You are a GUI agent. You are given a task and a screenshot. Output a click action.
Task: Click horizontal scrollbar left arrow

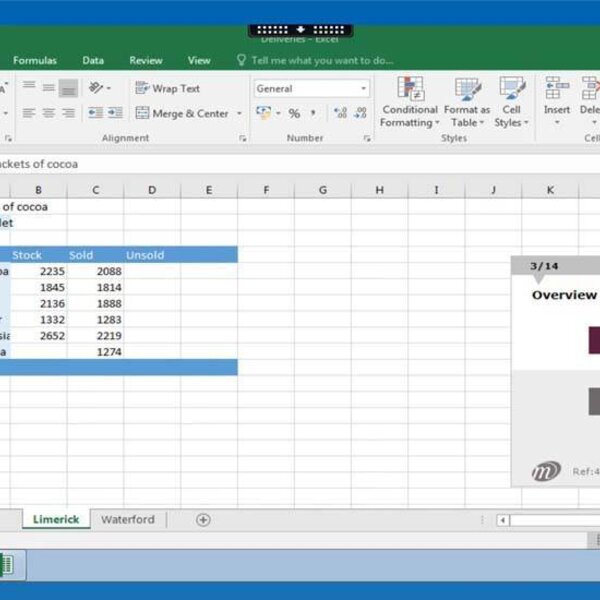pyautogui.click(x=503, y=520)
